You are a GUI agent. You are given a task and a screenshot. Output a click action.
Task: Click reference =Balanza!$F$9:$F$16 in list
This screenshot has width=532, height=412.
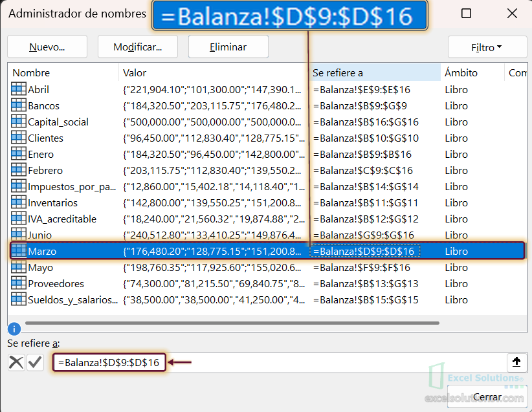362,268
